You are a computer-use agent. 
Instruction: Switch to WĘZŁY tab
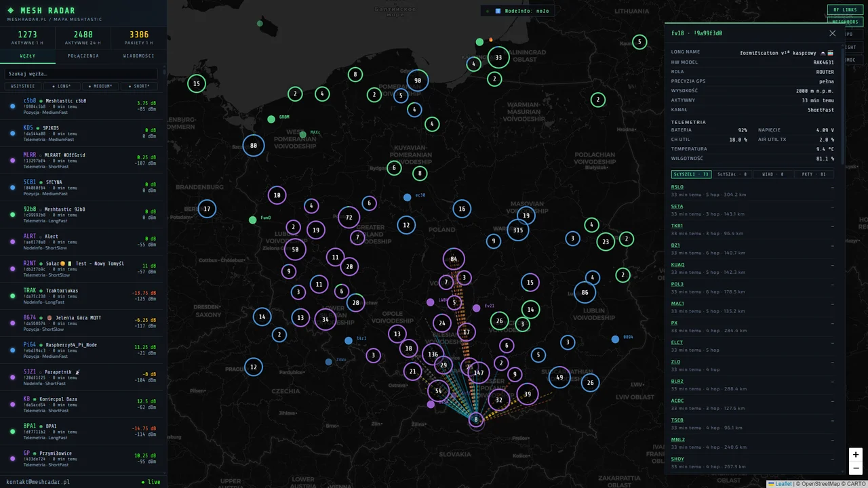(x=28, y=56)
